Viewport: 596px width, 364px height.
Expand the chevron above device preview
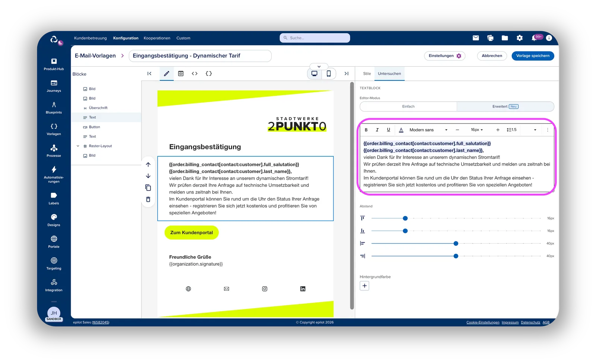pyautogui.click(x=319, y=67)
